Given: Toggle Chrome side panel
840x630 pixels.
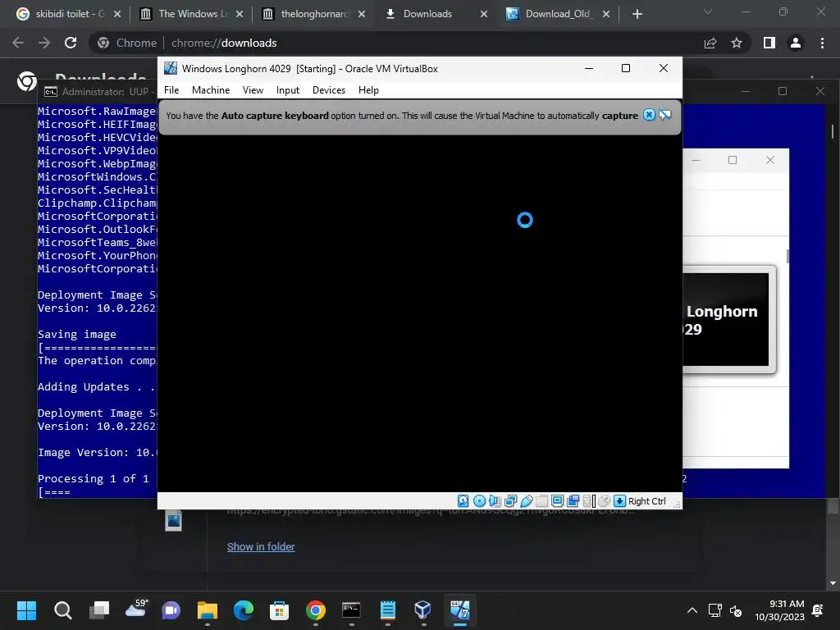Looking at the screenshot, I should coord(769,43).
